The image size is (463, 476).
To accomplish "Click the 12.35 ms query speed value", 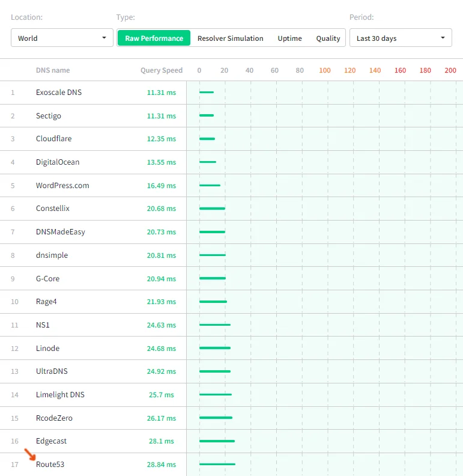I will pyautogui.click(x=162, y=139).
